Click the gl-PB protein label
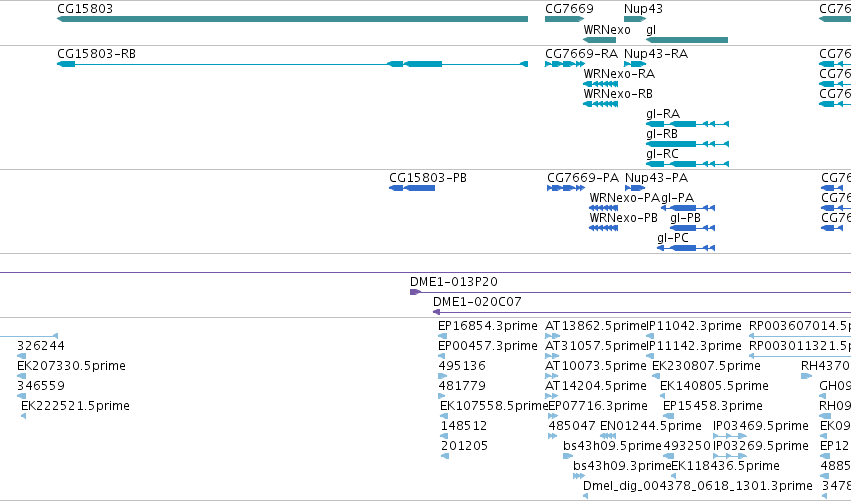The image size is (851, 501). pos(685,218)
